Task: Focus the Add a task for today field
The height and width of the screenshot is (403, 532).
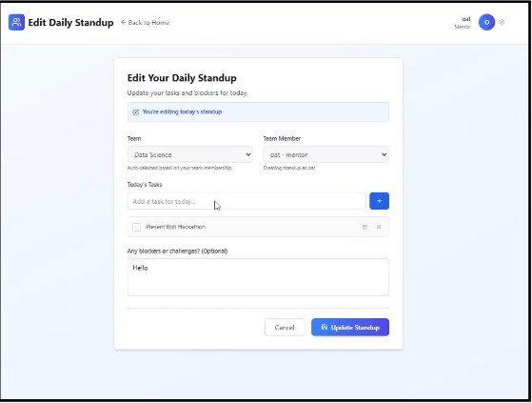Action: (246, 201)
